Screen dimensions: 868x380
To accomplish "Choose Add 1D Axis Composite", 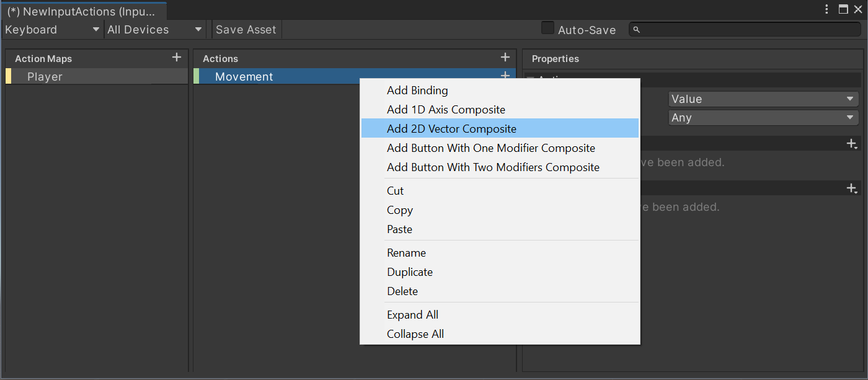I will click(x=446, y=109).
